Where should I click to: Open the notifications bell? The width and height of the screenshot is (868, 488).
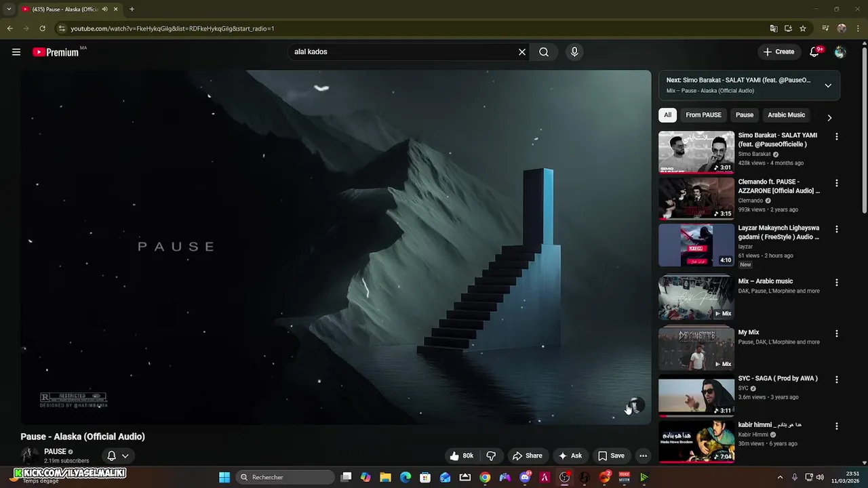point(815,52)
